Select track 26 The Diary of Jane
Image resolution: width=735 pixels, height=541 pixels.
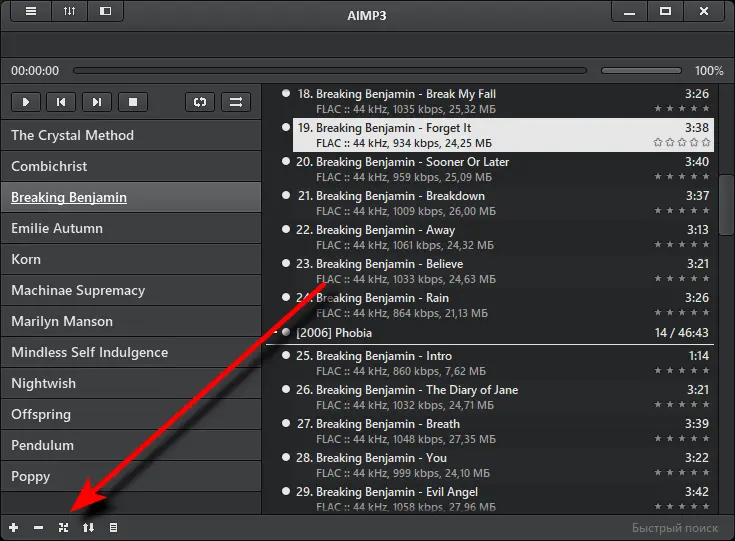[x=503, y=397]
